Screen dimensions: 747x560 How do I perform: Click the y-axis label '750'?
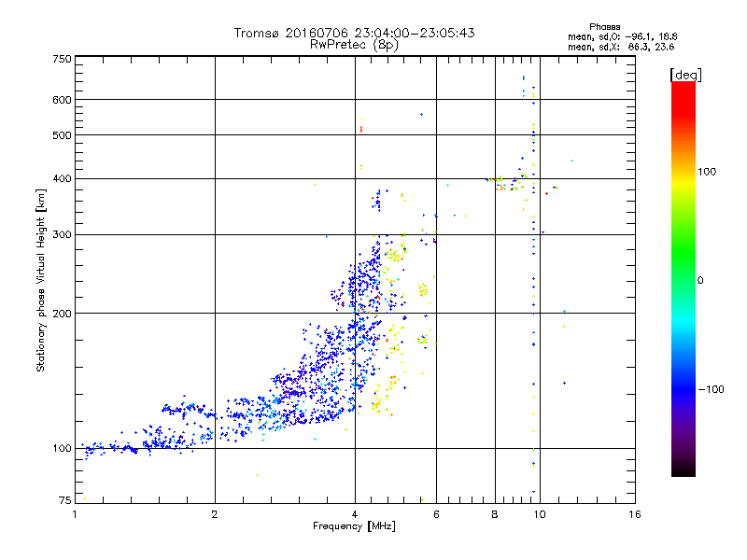pos(63,59)
